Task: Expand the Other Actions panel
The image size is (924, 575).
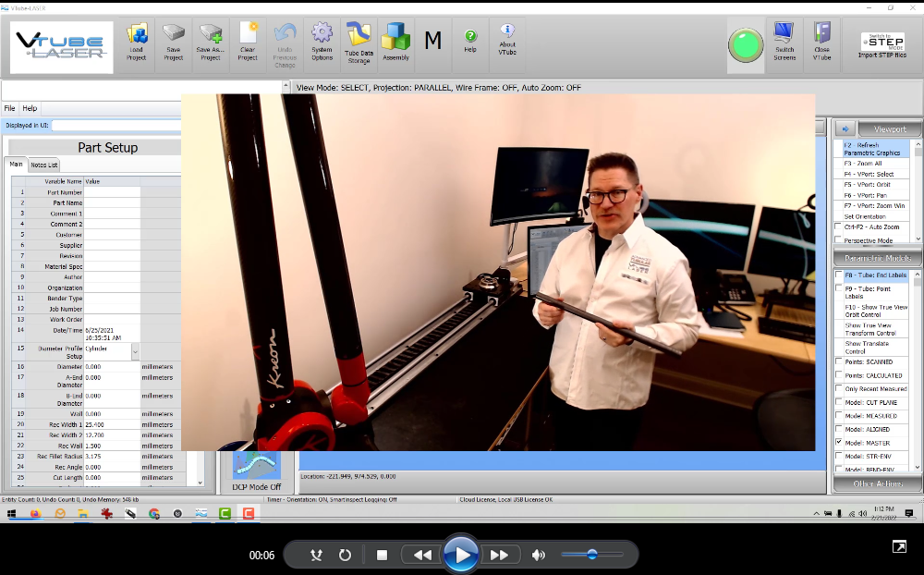Action: click(877, 483)
